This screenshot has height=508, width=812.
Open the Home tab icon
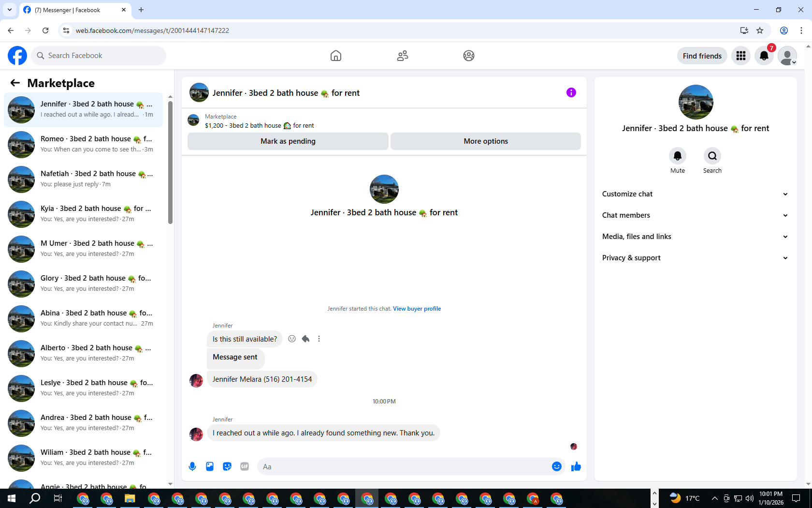(336, 56)
